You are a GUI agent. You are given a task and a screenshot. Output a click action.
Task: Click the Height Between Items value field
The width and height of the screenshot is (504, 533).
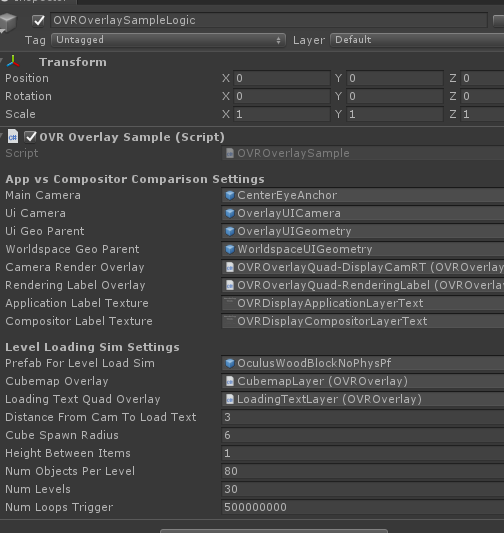coord(363,453)
